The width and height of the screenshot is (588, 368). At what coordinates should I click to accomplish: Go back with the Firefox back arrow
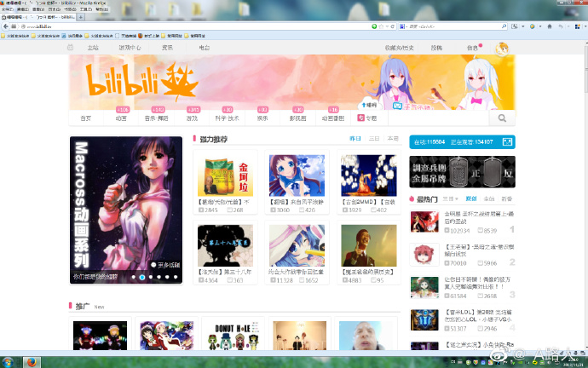point(6,26)
